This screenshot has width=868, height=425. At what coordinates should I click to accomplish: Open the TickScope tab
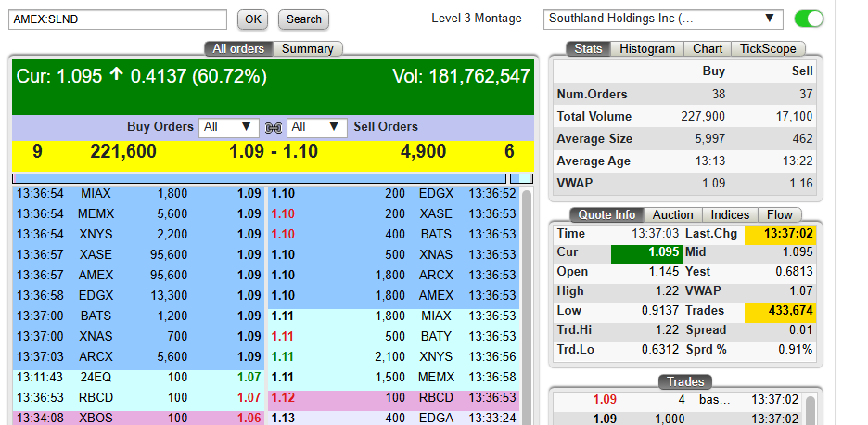768,49
